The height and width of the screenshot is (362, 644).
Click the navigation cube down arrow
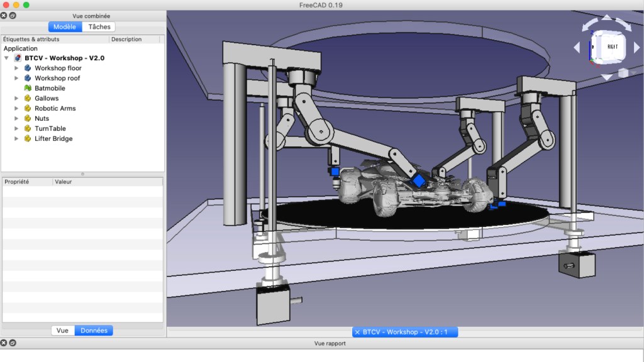pyautogui.click(x=606, y=77)
